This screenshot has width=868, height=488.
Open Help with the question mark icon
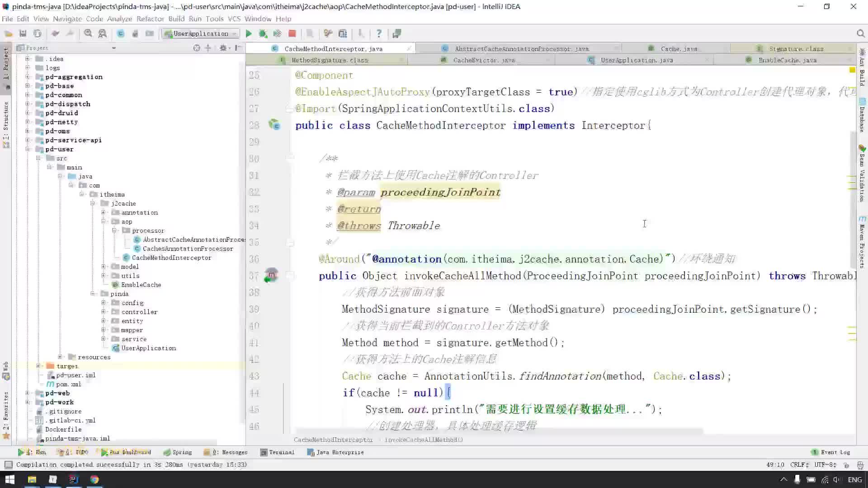click(379, 33)
